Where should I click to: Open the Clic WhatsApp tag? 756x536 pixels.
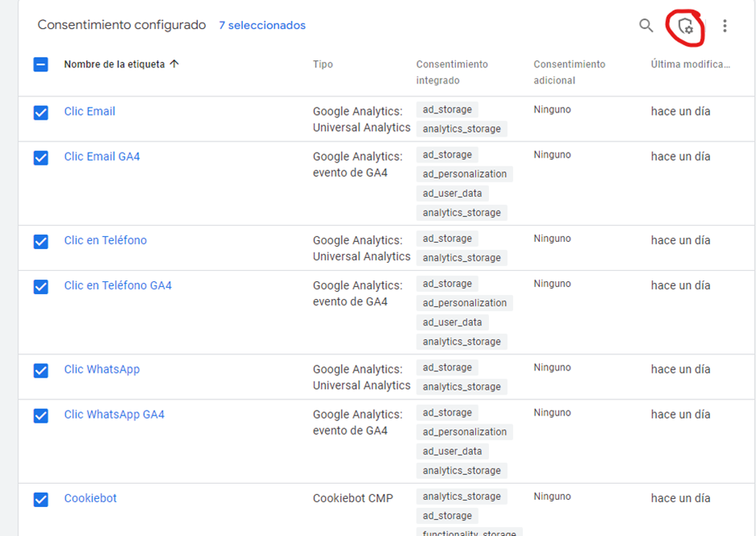[x=102, y=370]
